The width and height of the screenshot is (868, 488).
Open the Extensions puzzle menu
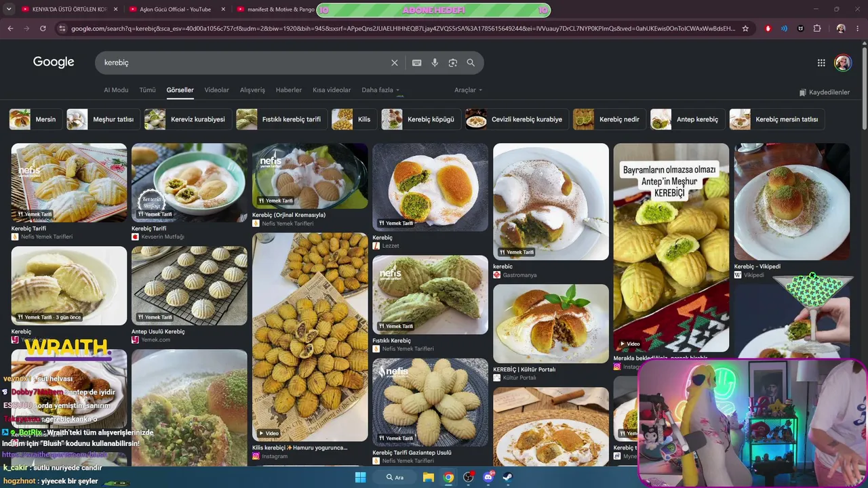click(x=817, y=28)
